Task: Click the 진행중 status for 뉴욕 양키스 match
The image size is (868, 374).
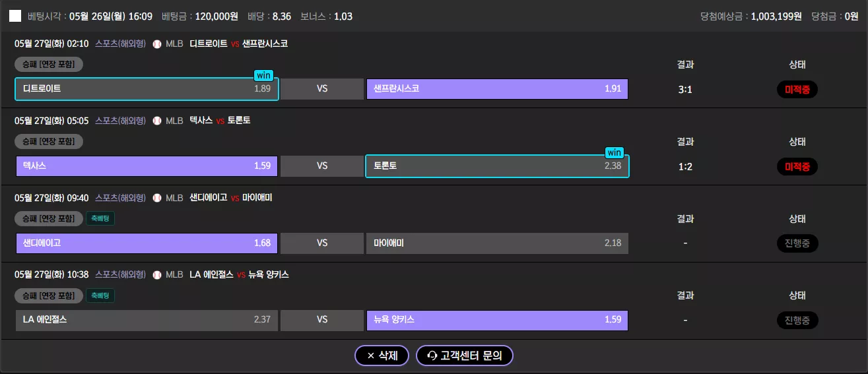Action: coord(797,321)
